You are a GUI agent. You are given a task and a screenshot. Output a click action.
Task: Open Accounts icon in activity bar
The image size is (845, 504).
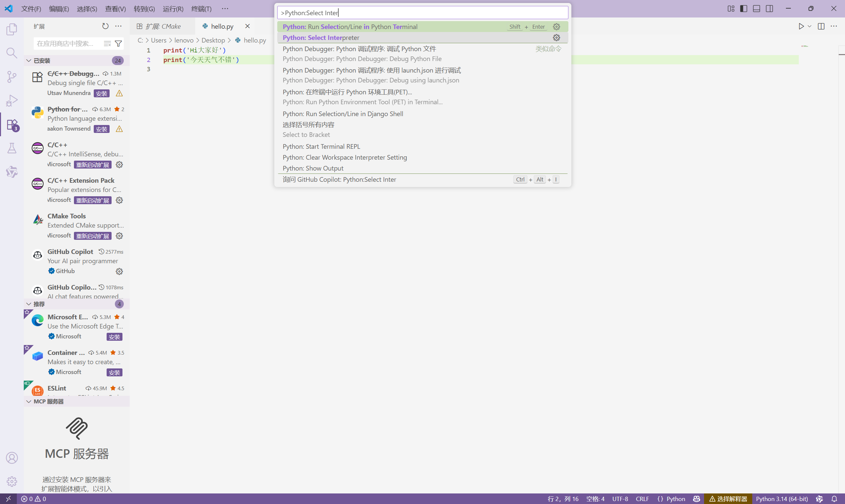[12, 458]
